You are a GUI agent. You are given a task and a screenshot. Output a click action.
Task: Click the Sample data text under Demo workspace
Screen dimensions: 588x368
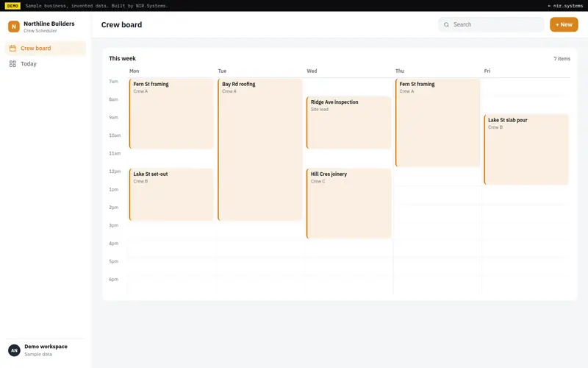pyautogui.click(x=38, y=354)
